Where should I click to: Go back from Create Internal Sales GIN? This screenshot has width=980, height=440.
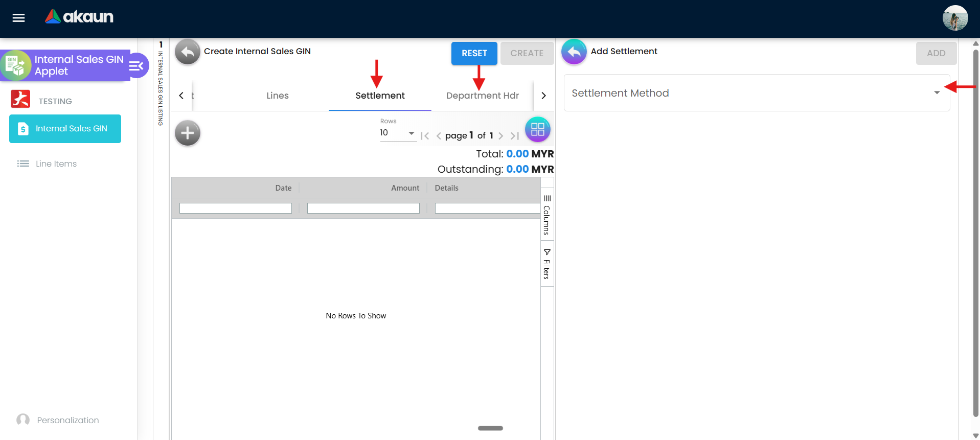pos(187,52)
